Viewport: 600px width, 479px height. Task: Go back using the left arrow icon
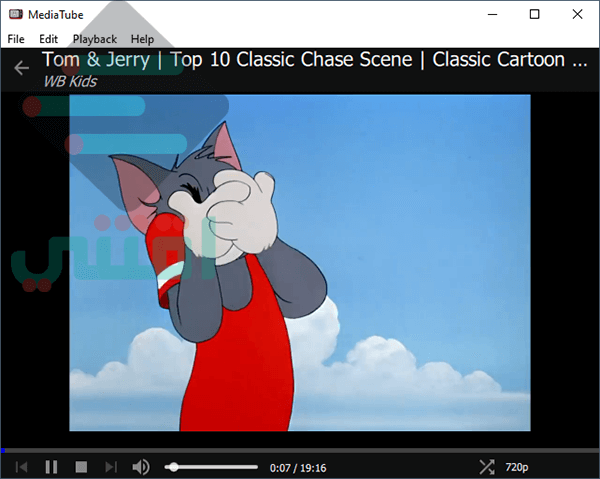21,68
